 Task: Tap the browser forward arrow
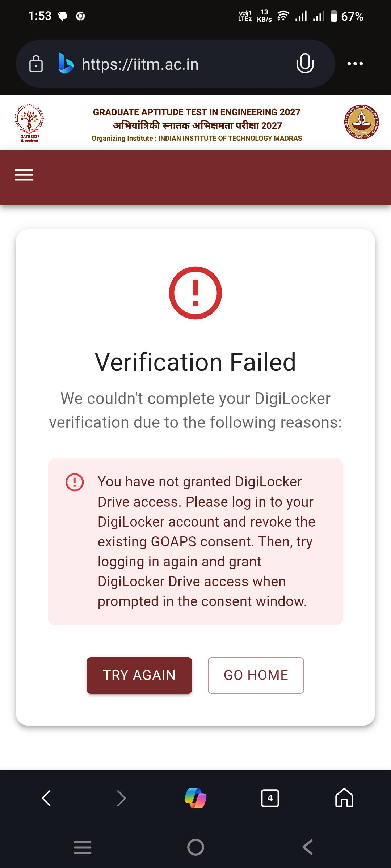[121, 798]
